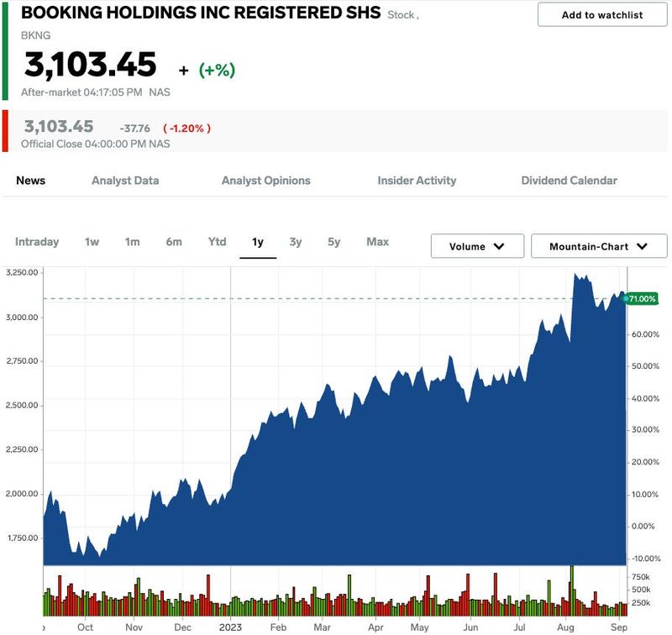Image resolution: width=672 pixels, height=635 pixels.
Task: Go to the Dividend Calendar tab
Action: [x=570, y=181]
